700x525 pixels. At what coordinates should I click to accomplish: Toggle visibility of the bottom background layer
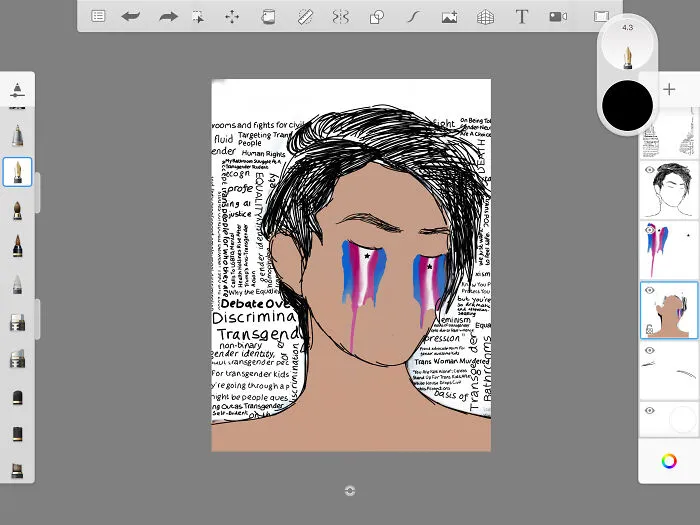pos(650,410)
